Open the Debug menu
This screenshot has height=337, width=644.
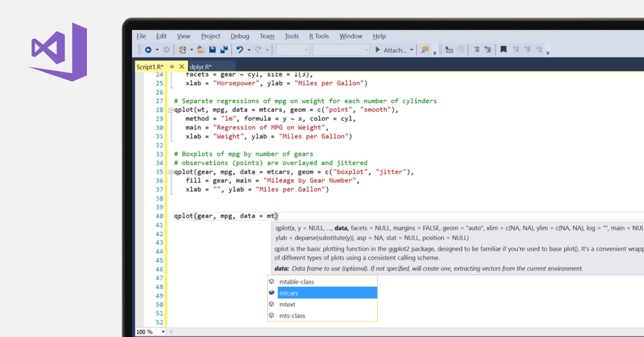click(x=240, y=36)
